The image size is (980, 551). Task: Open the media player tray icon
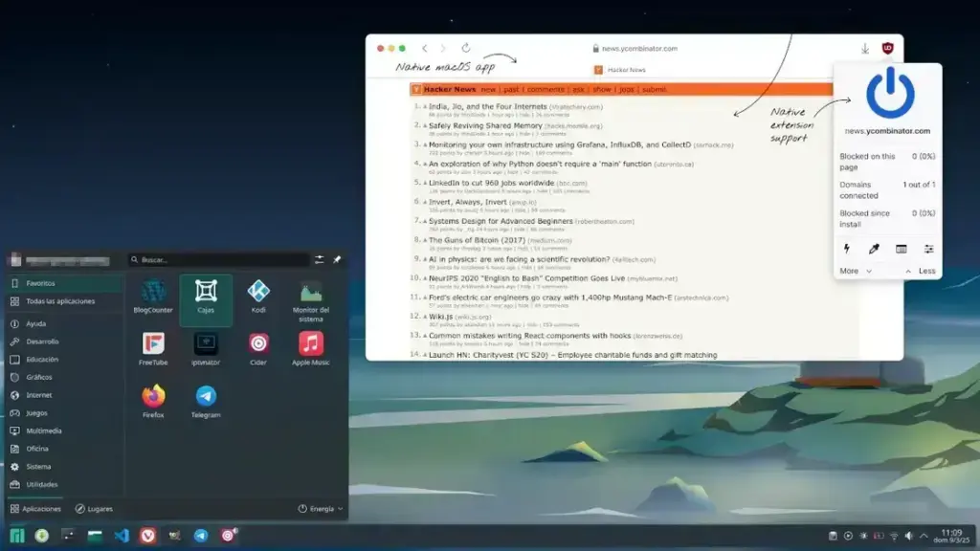848,536
